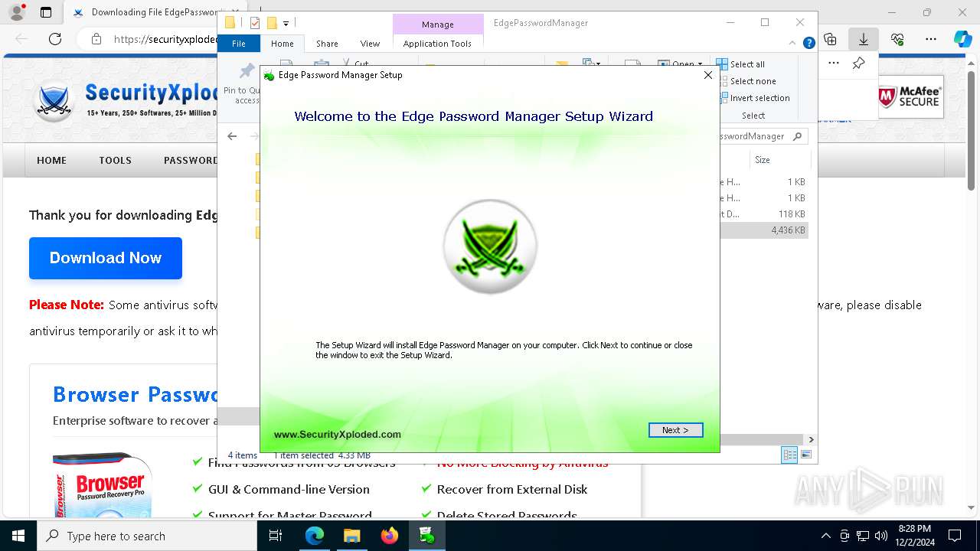Open TOOLS in the SecurityXploded navigation

pyautogui.click(x=115, y=160)
